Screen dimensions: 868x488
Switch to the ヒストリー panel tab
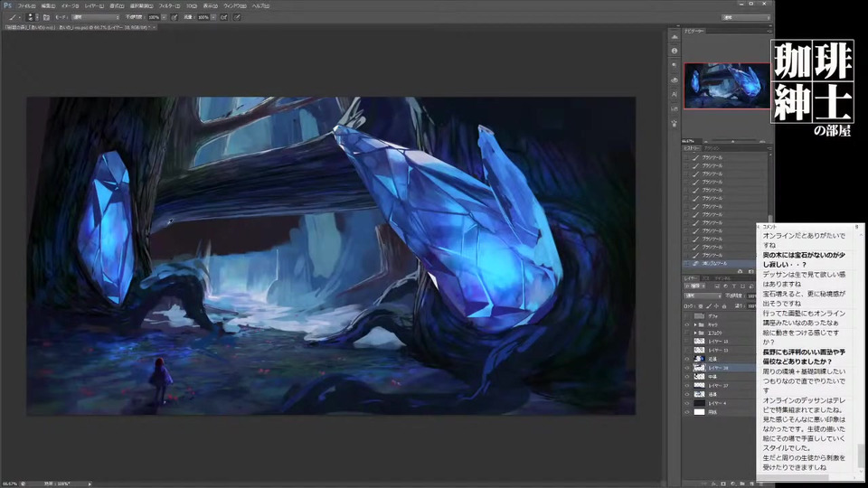(x=692, y=147)
